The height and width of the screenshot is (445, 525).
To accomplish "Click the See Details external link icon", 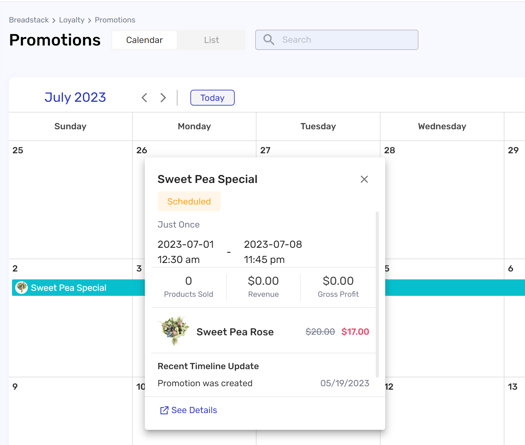I will (164, 410).
